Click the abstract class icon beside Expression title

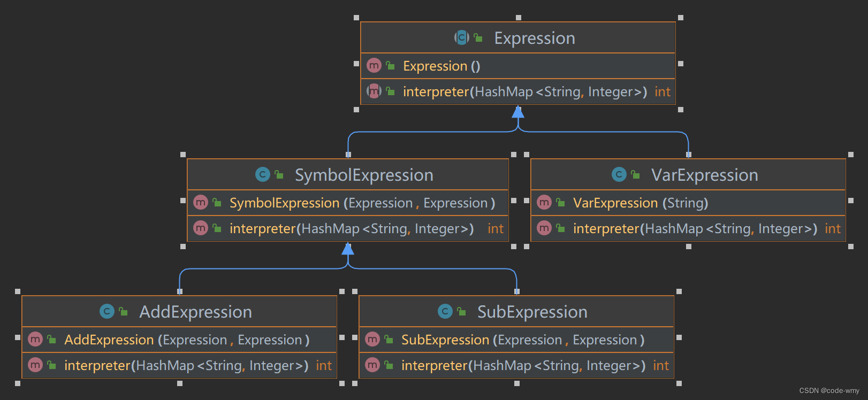tap(462, 38)
